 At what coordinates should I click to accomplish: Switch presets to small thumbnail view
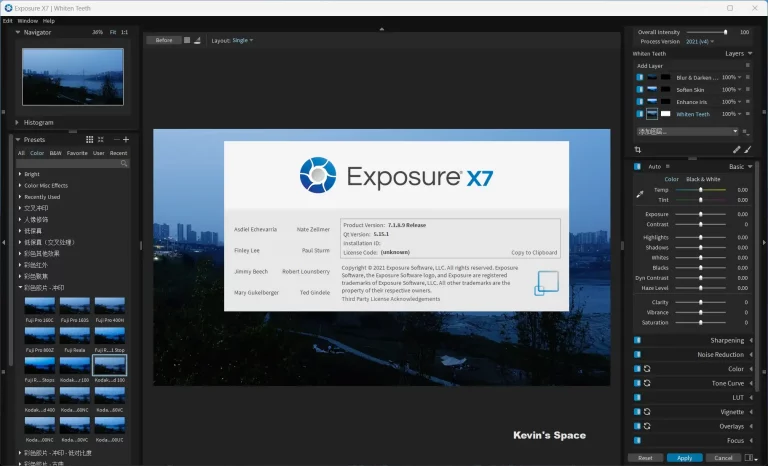click(x=100, y=140)
